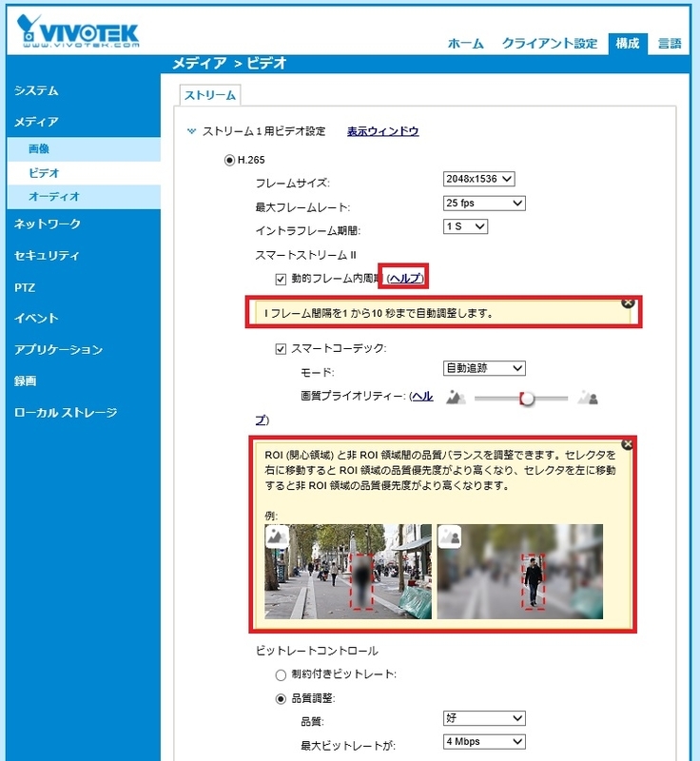Select the H.265 radio button

click(229, 160)
